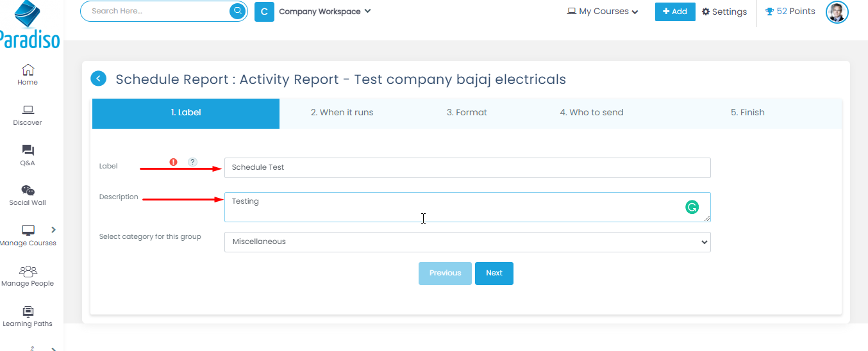Open Manage People from sidebar
Screen dimensions: 868x351
(28, 272)
